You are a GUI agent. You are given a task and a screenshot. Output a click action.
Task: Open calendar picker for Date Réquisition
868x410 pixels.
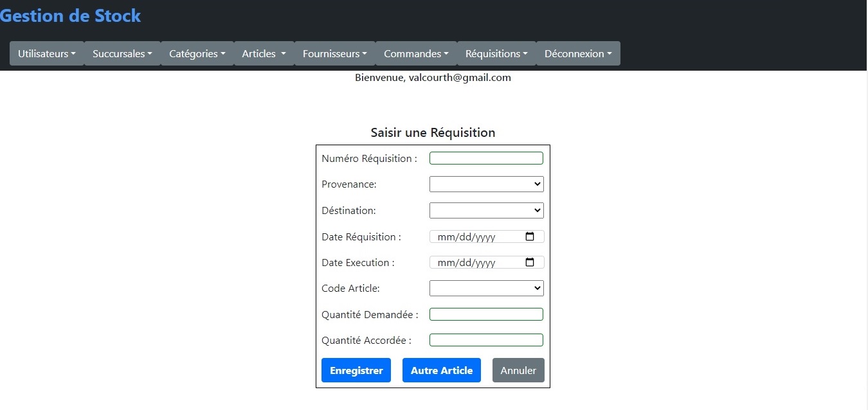click(530, 236)
